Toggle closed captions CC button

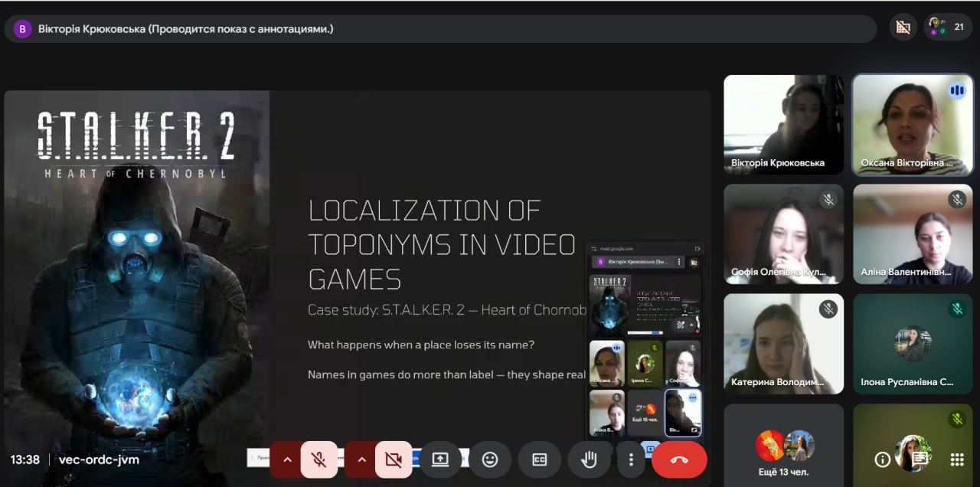click(540, 459)
